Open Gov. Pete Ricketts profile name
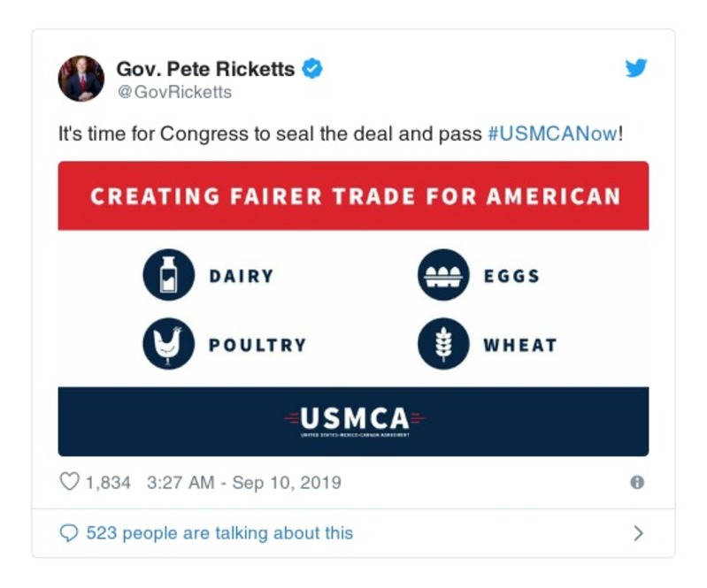 [207, 68]
